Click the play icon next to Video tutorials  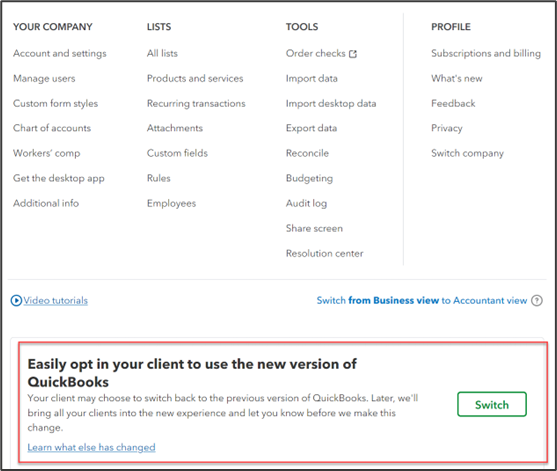click(x=16, y=301)
